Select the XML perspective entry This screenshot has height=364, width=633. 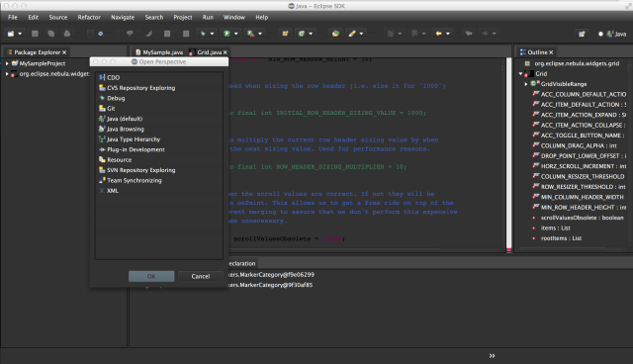[x=109, y=191]
